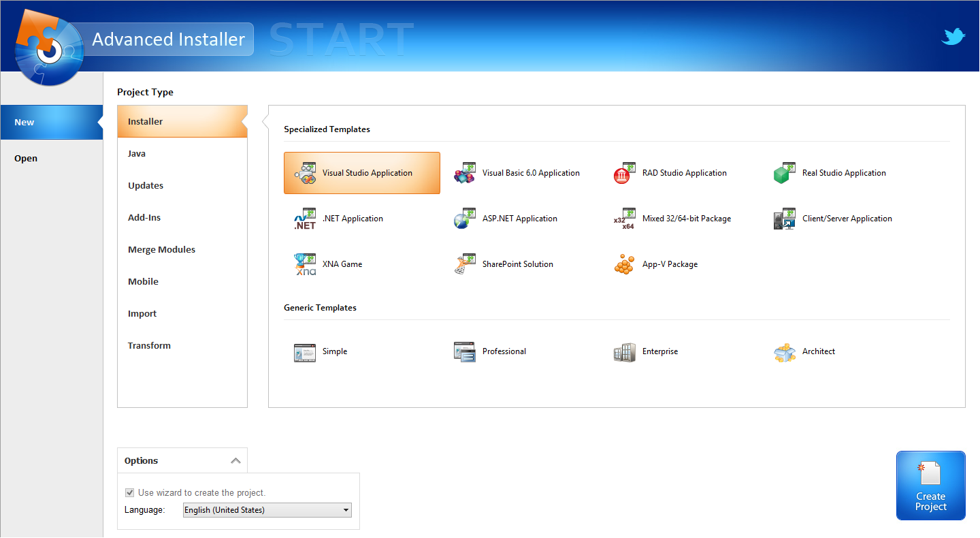This screenshot has width=980, height=538.
Task: Select the Visual Studio Application template icon
Action: [306, 174]
